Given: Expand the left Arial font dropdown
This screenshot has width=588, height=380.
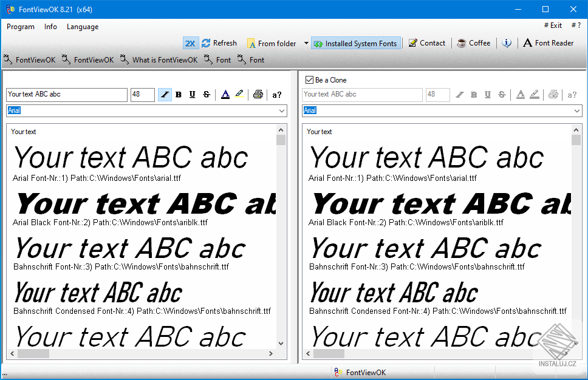Looking at the screenshot, I should (282, 111).
